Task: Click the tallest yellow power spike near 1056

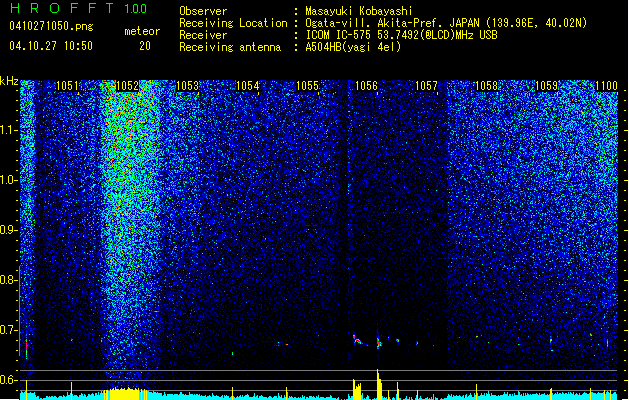Action: click(x=378, y=384)
